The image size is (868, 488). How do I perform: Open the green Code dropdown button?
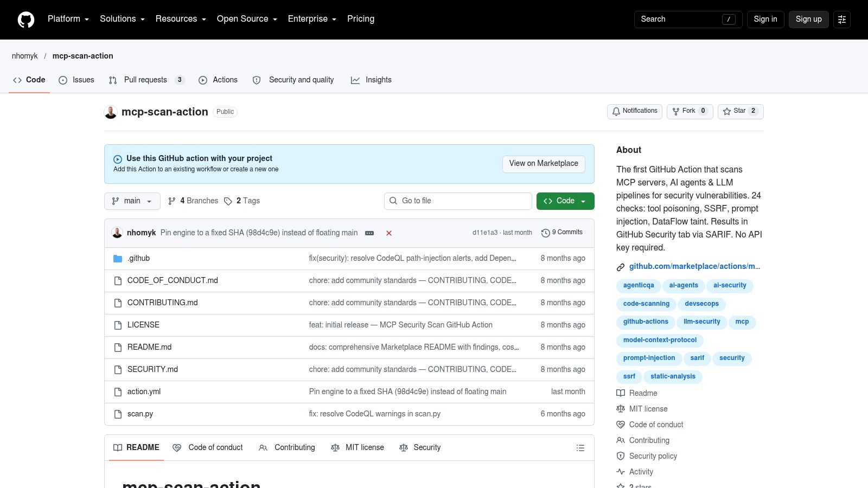tap(565, 201)
